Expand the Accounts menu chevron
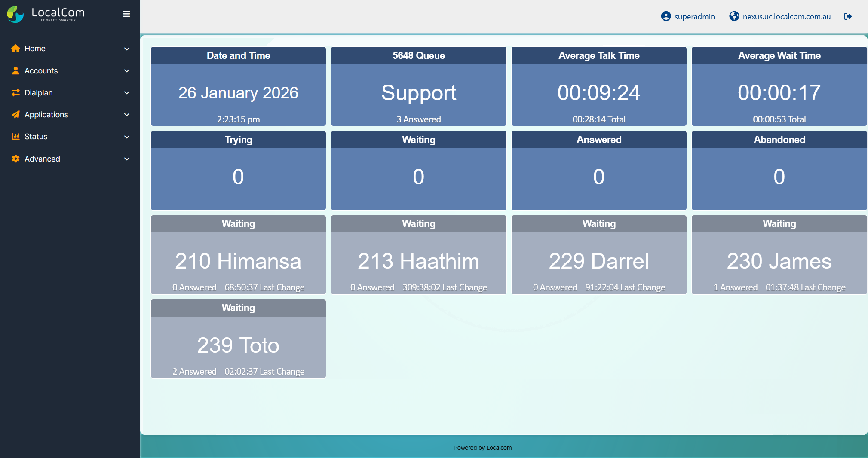Screen dimensions: 868x458 pos(127,71)
